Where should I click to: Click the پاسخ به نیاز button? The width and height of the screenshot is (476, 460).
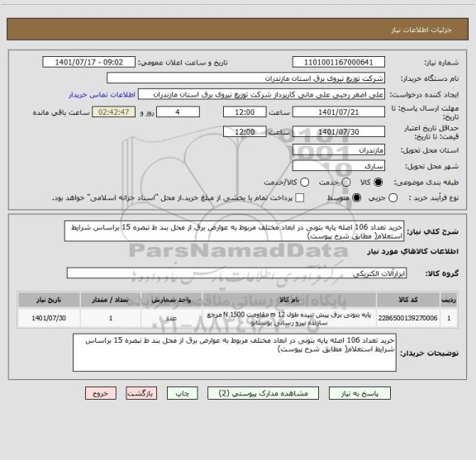tap(359, 393)
